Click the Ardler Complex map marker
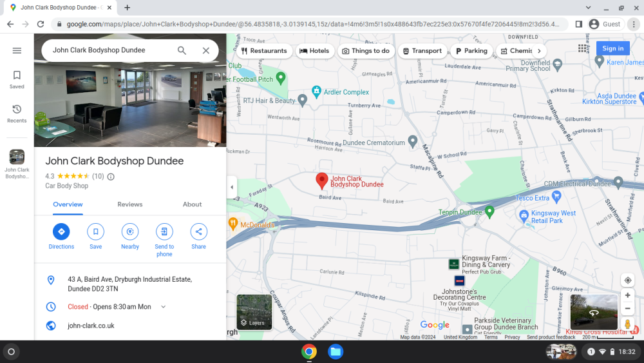 pyautogui.click(x=316, y=92)
